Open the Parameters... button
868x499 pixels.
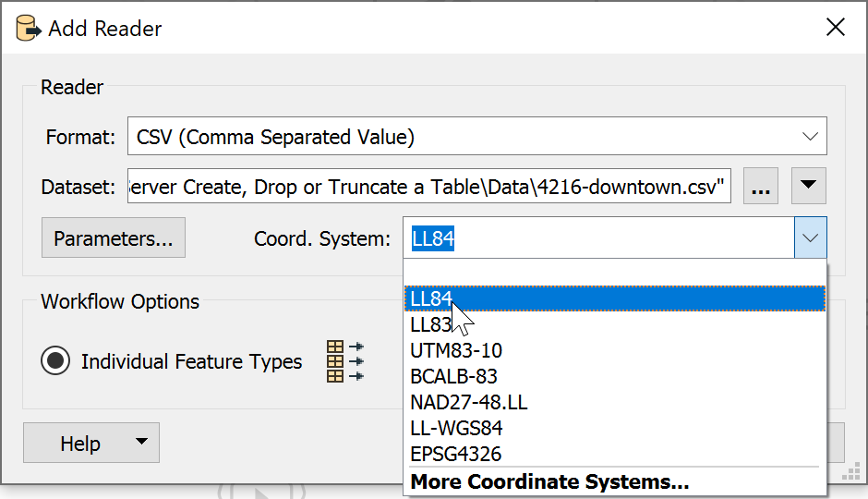[114, 237]
